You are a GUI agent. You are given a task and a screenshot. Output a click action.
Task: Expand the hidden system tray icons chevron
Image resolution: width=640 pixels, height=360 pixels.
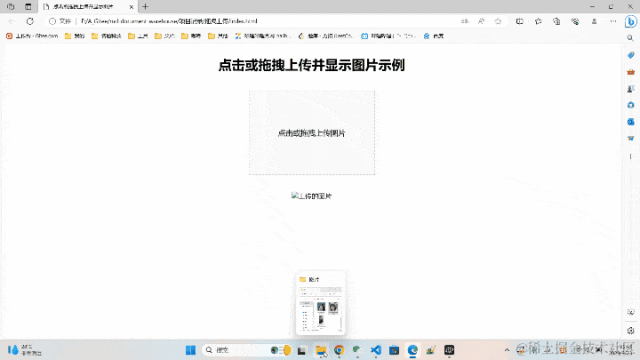click(507, 350)
